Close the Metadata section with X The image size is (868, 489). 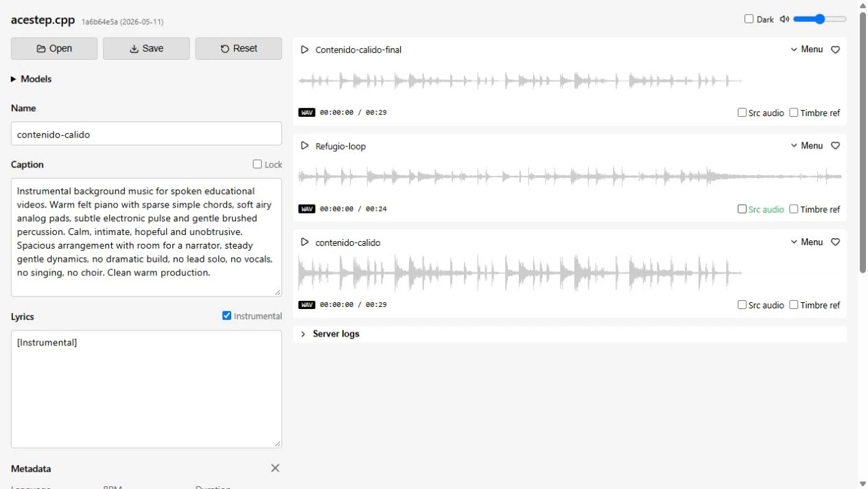tap(275, 468)
